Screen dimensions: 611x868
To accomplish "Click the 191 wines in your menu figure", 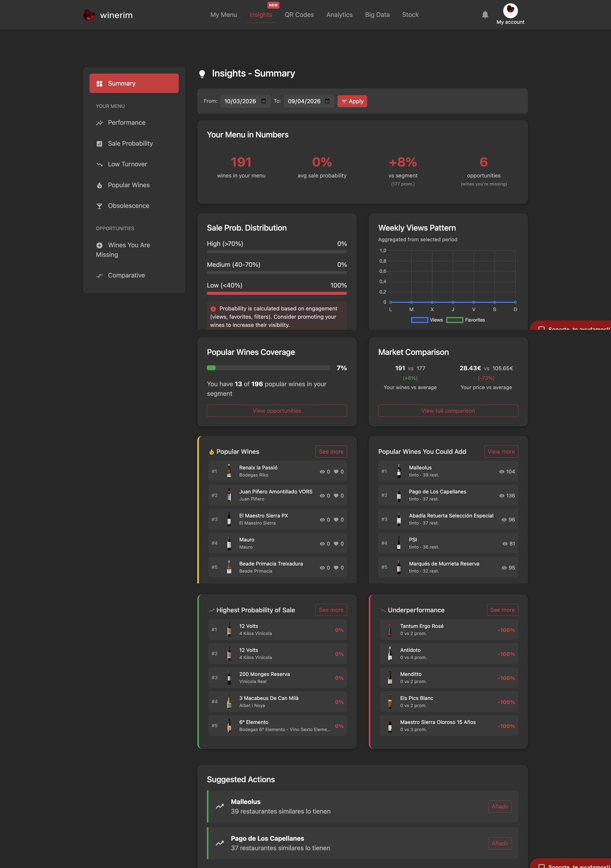I will click(x=241, y=162).
